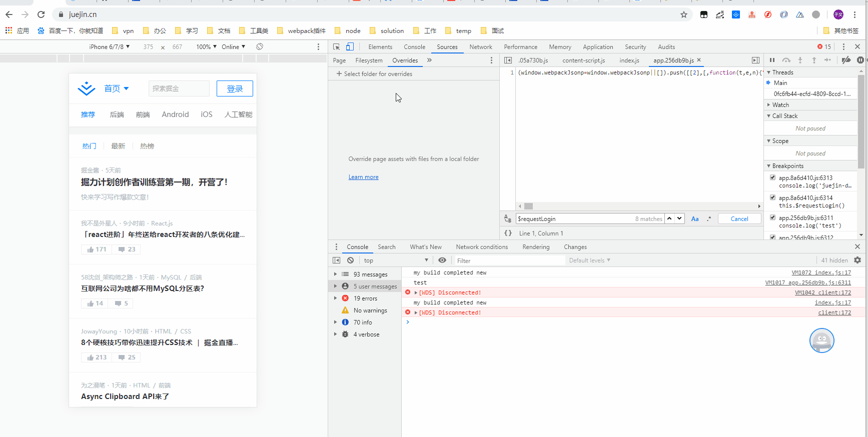Clear the console output
The image size is (868, 437).
(x=351, y=260)
